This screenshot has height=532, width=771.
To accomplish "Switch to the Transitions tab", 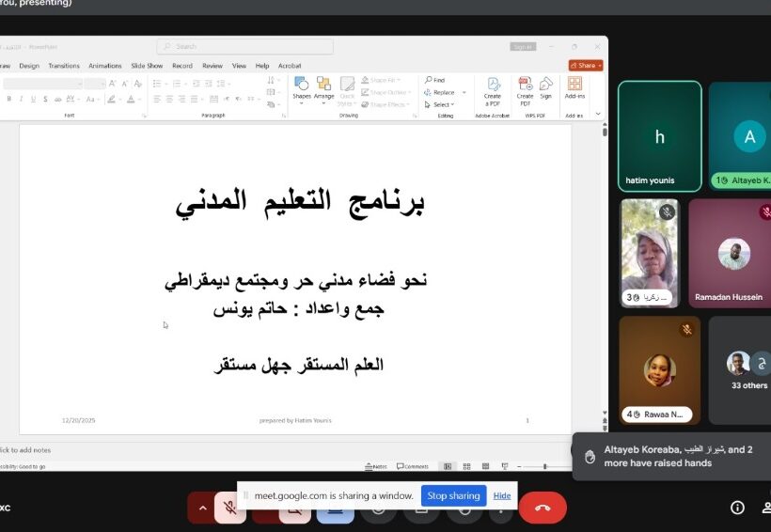I will tap(64, 66).
